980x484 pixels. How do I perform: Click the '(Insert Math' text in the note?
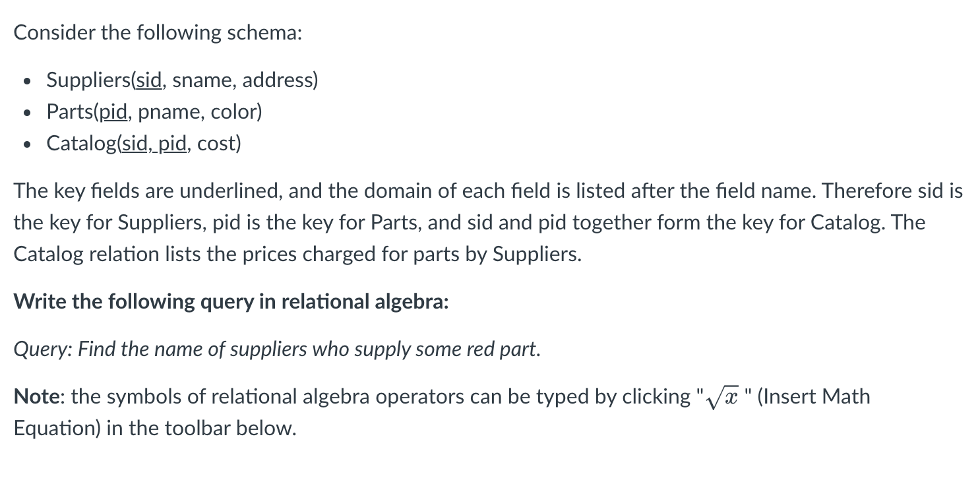[x=814, y=397]
